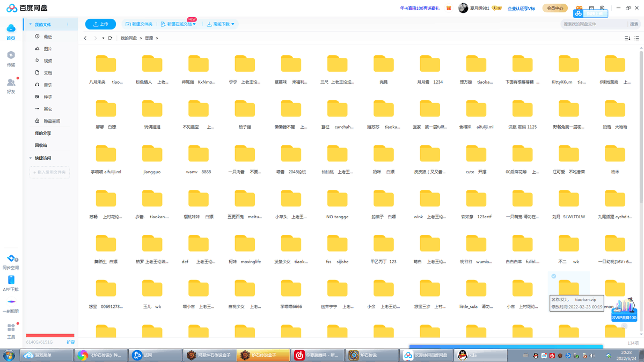Click 拖入常用文件夹 drop area
The height and width of the screenshot is (362, 644).
(x=49, y=172)
